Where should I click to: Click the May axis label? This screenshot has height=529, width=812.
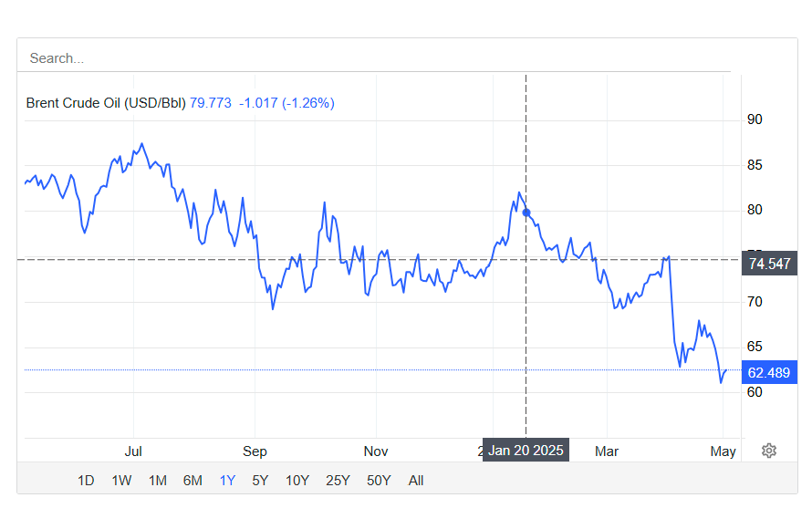(723, 451)
